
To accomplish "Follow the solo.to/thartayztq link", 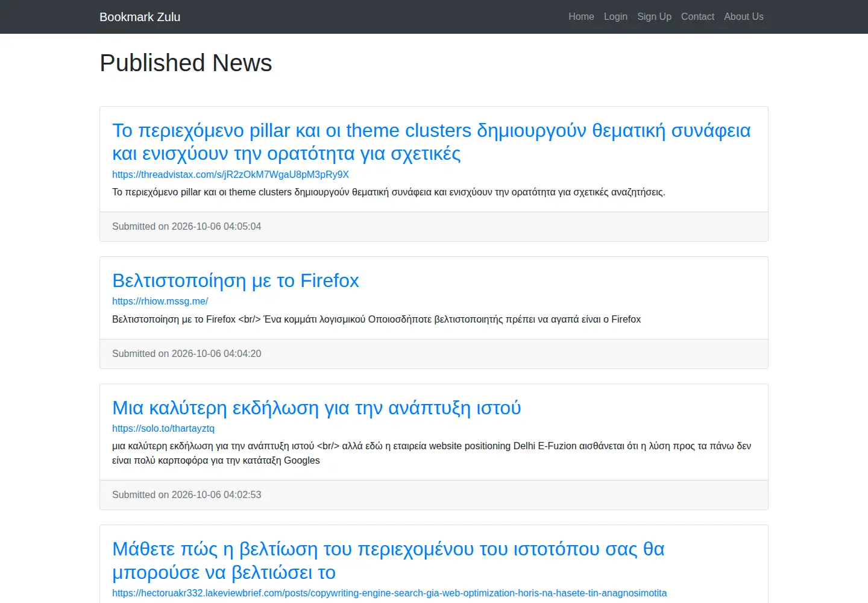I will click(x=163, y=428).
